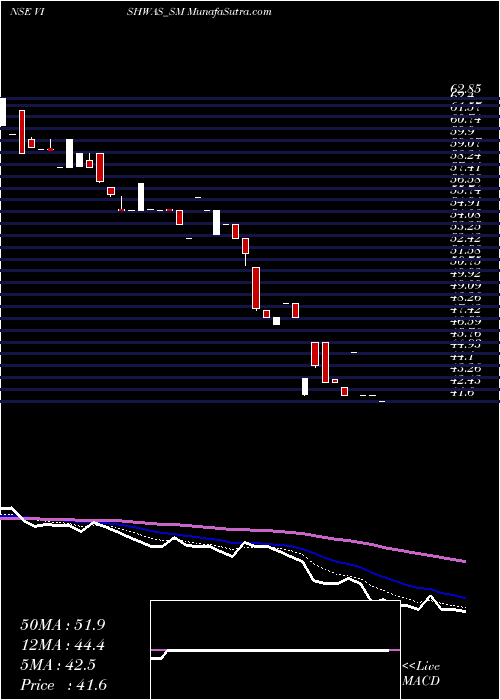Select the 54.91 price axis label
The image size is (500, 700).
tap(465, 204)
